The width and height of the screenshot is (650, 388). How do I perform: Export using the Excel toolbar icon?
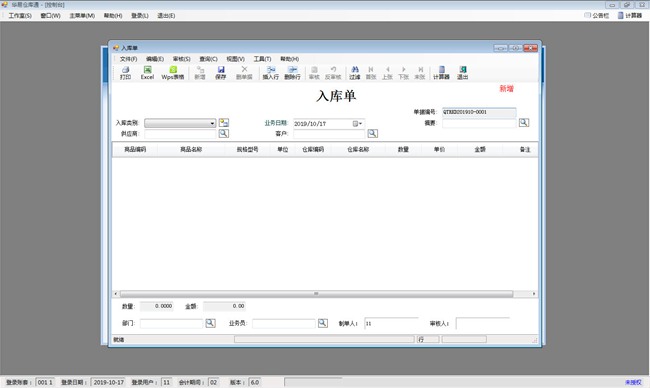147,73
